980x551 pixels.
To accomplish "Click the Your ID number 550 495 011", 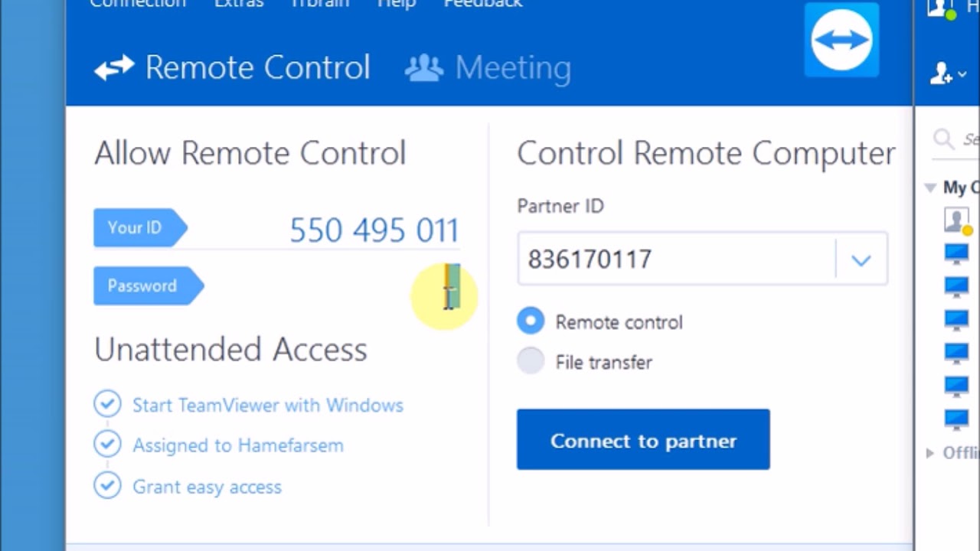I will [x=374, y=230].
